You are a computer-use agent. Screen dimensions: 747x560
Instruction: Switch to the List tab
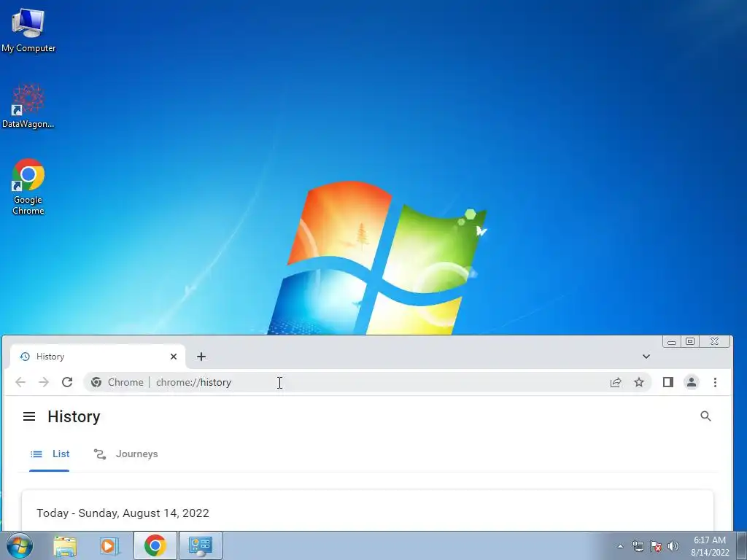[x=50, y=454]
